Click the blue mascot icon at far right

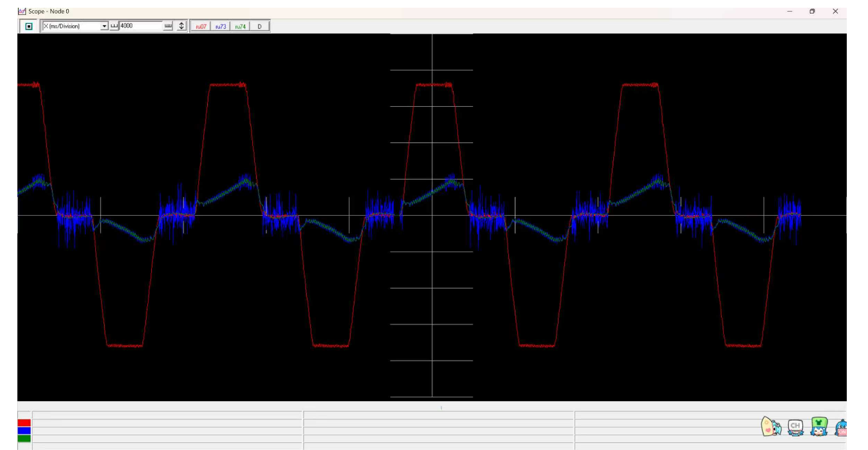pos(840,427)
